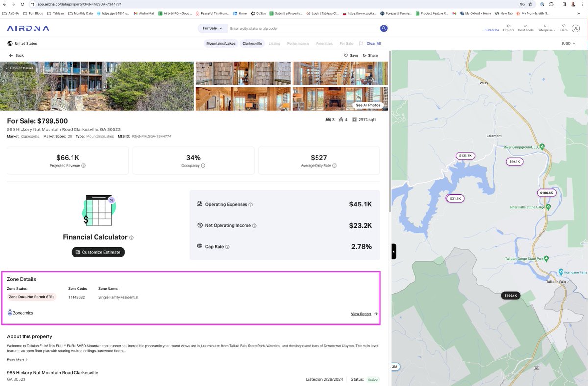Click the United States globe selector
This screenshot has height=386, width=588.
pyautogui.click(x=22, y=43)
